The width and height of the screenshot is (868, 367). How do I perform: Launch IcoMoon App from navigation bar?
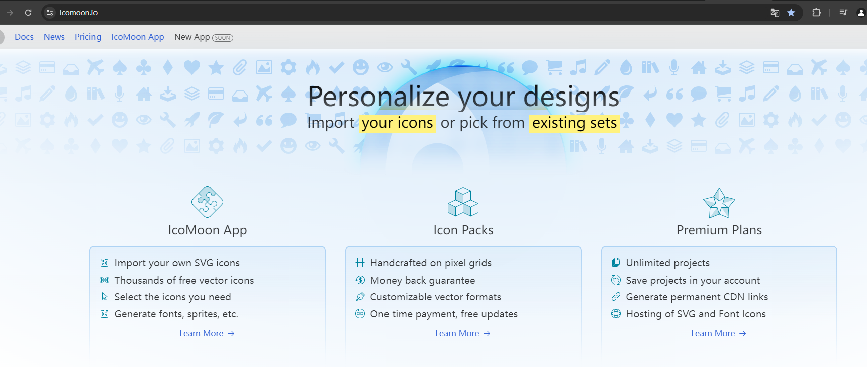[138, 37]
